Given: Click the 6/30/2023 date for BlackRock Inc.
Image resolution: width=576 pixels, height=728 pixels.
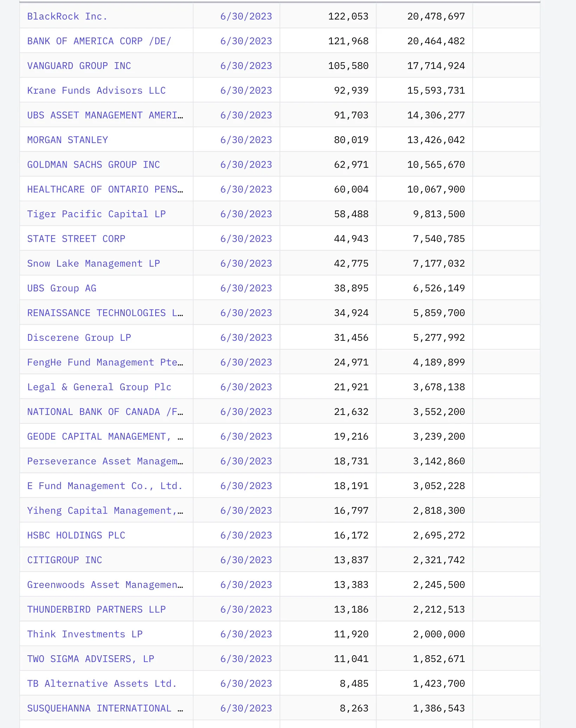Looking at the screenshot, I should 246,17.
